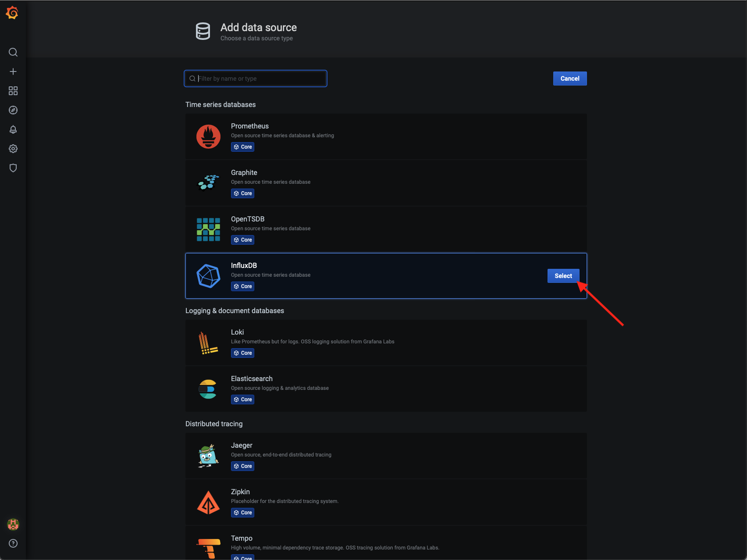
Task: Choose the Elasticsearch data source title
Action: click(x=252, y=378)
